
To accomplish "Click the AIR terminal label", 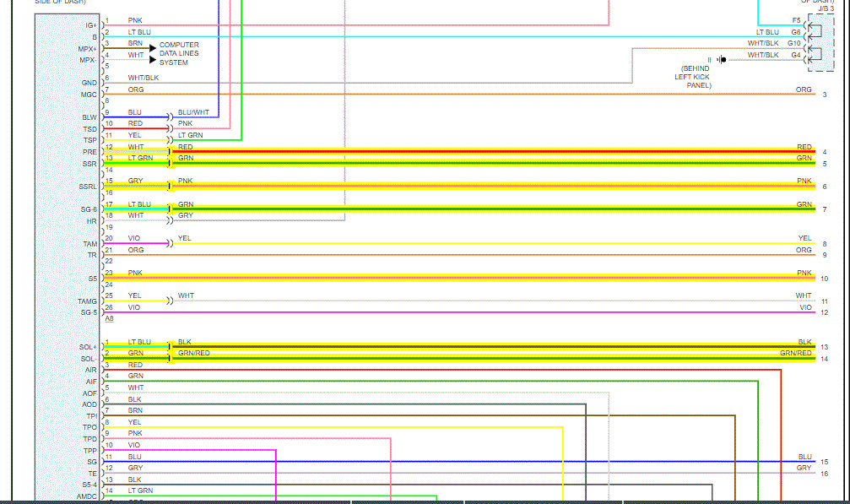I will tap(90, 370).
